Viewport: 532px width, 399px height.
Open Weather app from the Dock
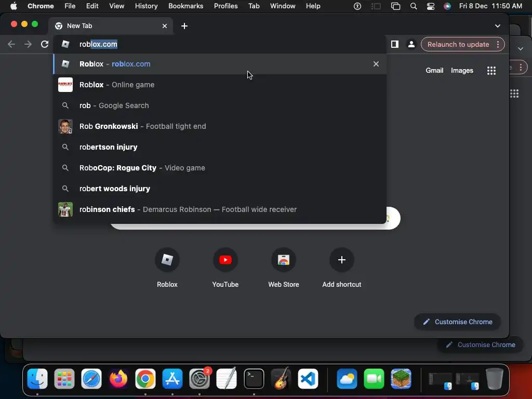tap(347, 379)
